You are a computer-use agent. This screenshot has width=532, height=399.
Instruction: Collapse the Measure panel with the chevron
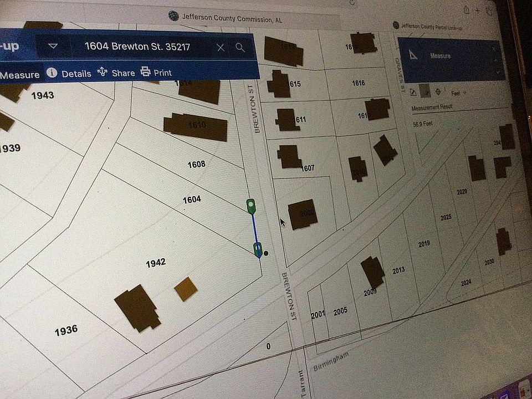pyautogui.click(x=495, y=60)
